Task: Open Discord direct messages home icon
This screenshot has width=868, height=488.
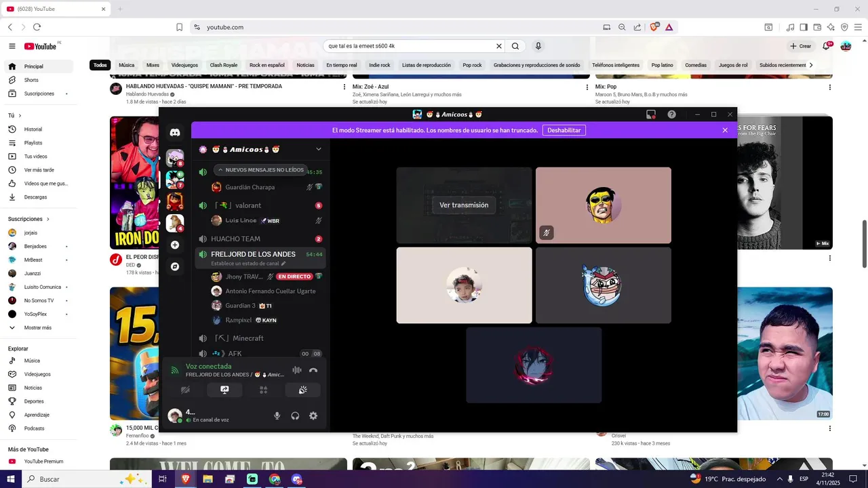Action: point(175,134)
